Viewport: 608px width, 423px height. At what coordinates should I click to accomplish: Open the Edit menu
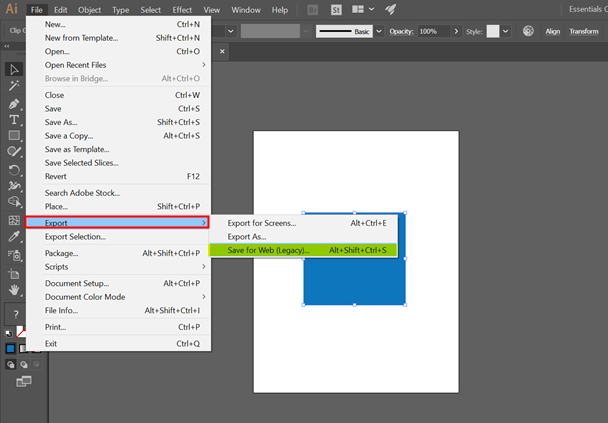tap(60, 10)
